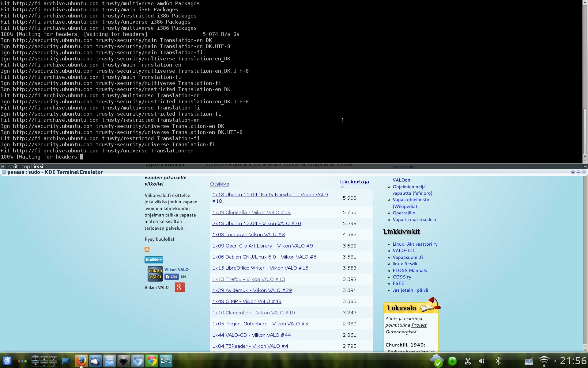Image resolution: width=588 pixels, height=368 pixels.
Task: Open the Wi-Fi network tray icon
Action: (544, 361)
